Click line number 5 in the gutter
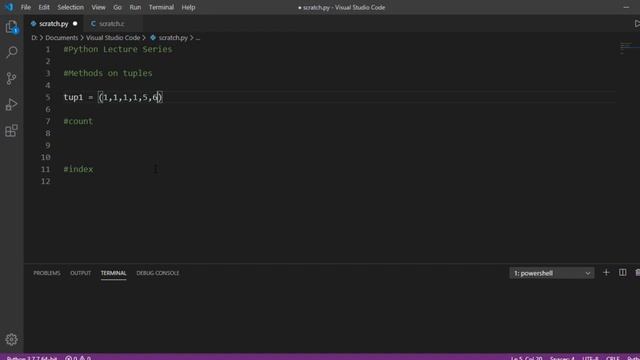640x360 pixels. pos(48,97)
